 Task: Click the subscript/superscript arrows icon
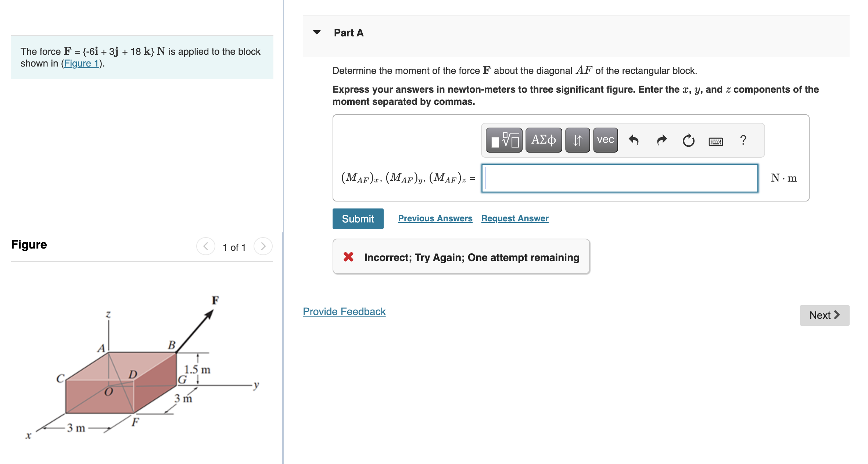point(577,140)
